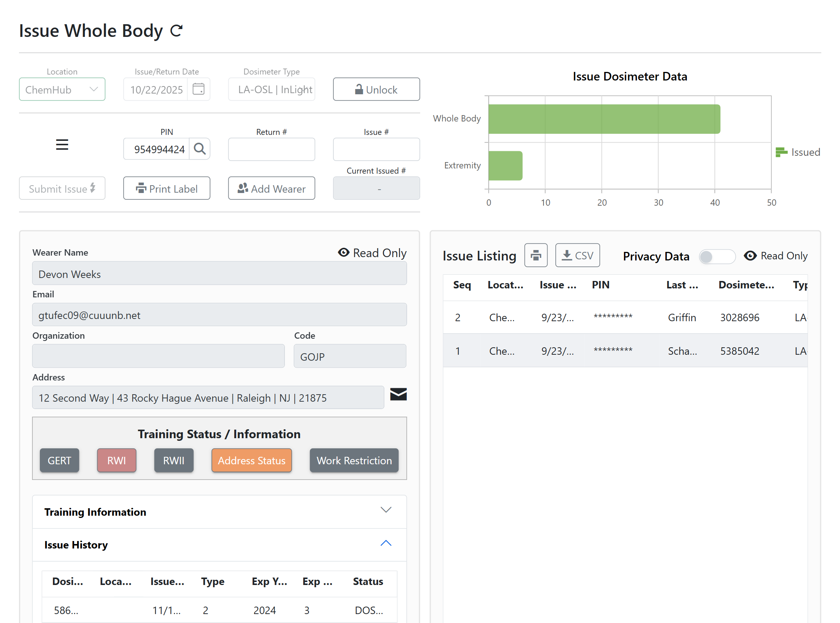The image size is (840, 623).
Task: Click the Add Wearer button
Action: tap(272, 189)
